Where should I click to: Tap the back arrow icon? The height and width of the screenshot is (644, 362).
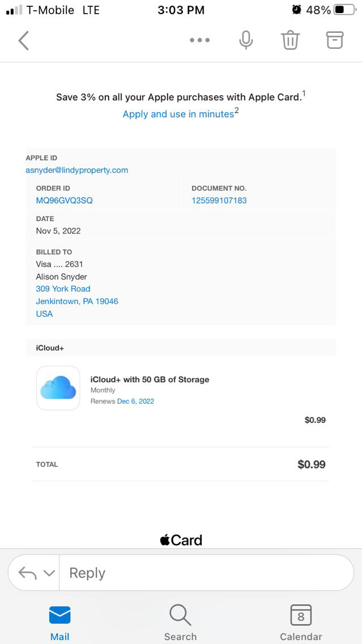(x=23, y=40)
